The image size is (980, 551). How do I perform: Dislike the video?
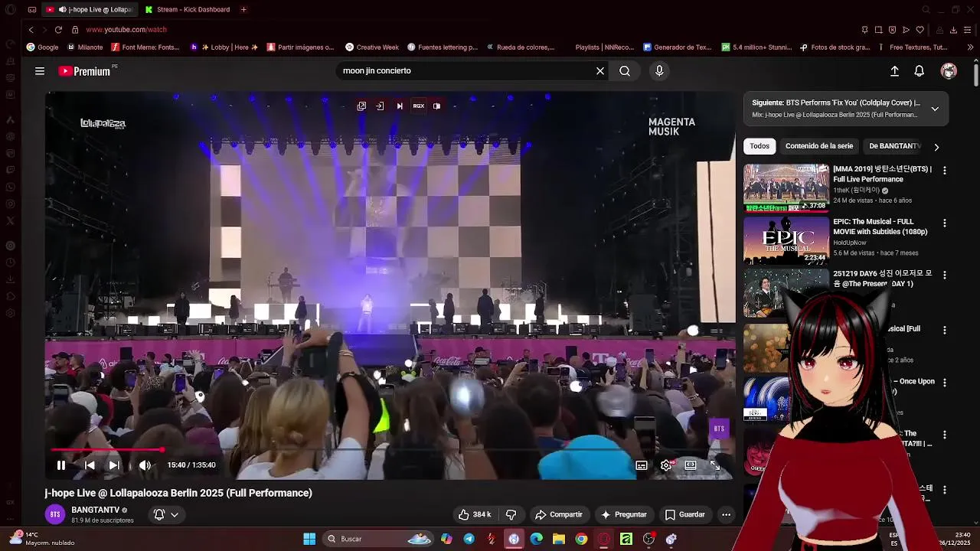click(511, 514)
